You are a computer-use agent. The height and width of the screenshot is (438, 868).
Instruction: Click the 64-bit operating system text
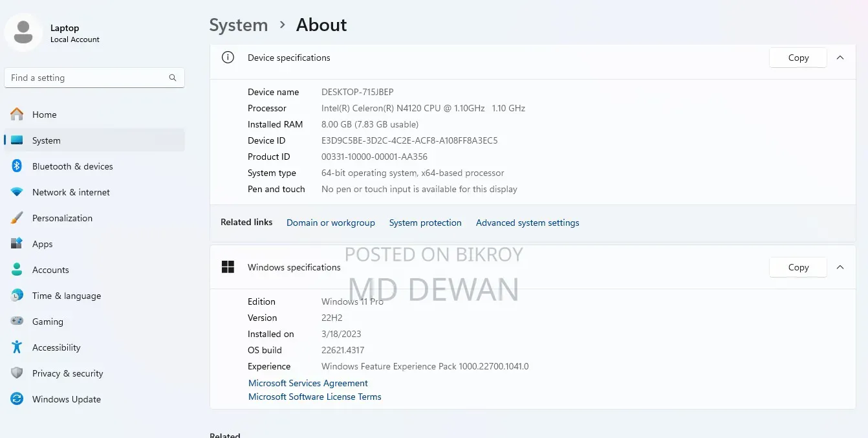tap(413, 173)
